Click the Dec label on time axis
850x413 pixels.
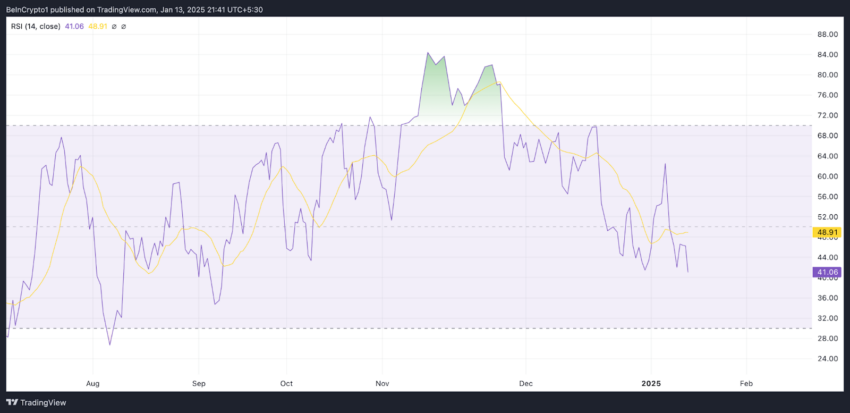point(526,384)
